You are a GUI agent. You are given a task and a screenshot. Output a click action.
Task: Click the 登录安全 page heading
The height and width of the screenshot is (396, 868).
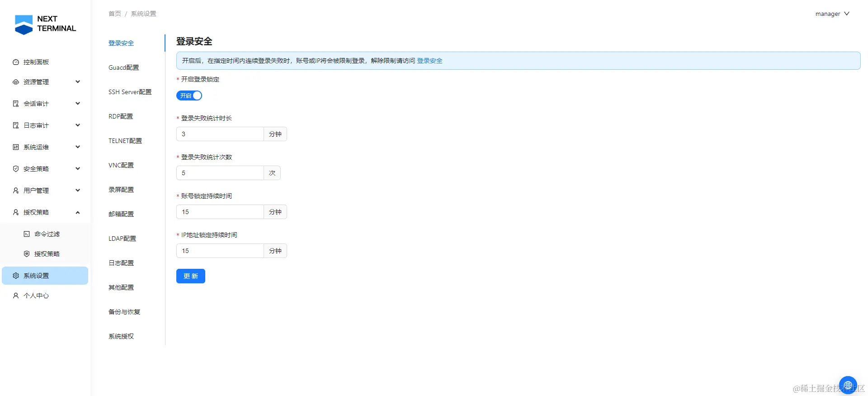[194, 41]
